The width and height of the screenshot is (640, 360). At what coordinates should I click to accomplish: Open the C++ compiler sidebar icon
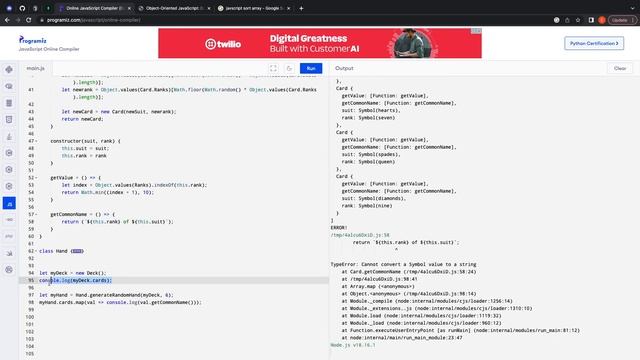(x=9, y=170)
